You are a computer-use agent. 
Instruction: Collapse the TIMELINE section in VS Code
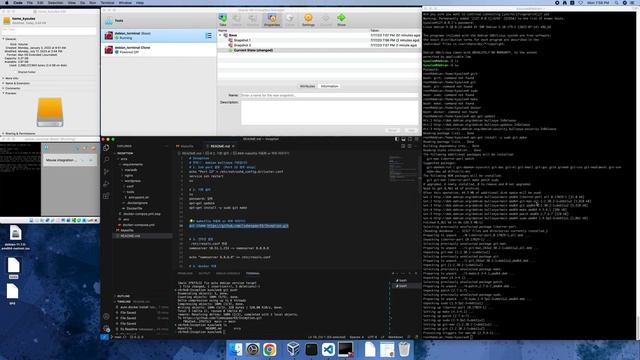click(124, 302)
